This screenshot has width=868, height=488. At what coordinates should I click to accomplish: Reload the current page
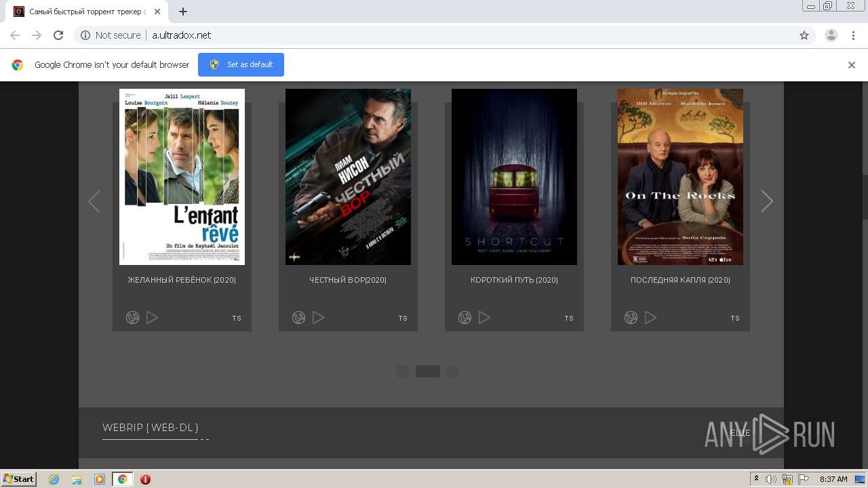coord(58,35)
